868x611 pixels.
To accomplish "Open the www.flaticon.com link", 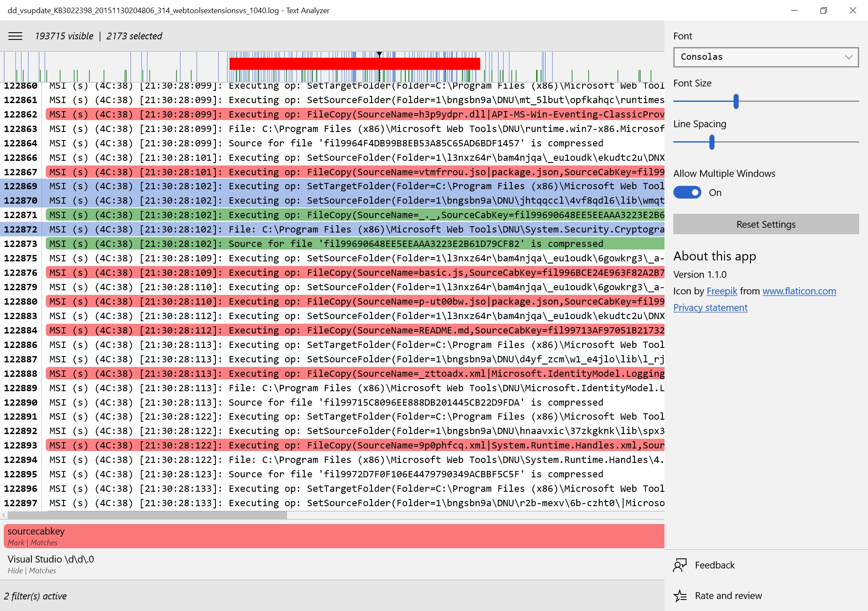I will point(799,291).
